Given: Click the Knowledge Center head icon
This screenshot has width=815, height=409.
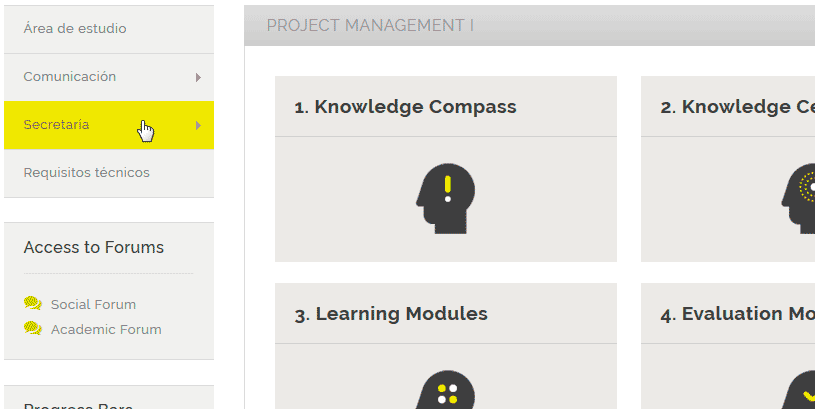Looking at the screenshot, I should [799, 198].
